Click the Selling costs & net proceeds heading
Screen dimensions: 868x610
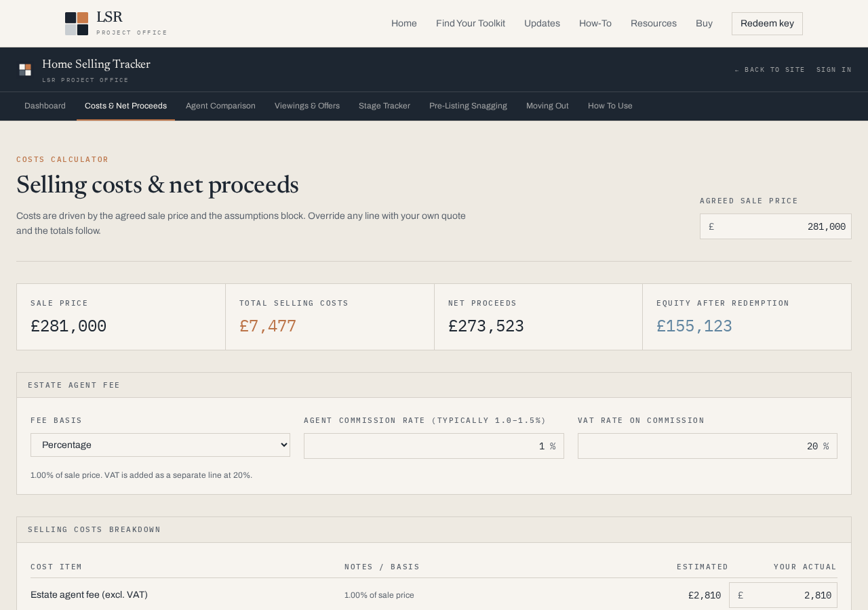click(157, 184)
